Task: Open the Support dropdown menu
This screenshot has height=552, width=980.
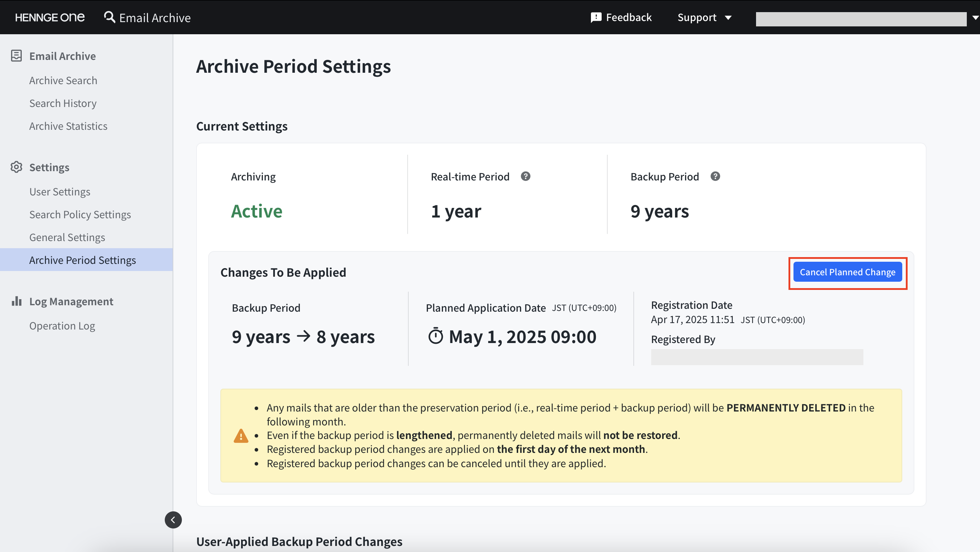Action: click(x=704, y=17)
